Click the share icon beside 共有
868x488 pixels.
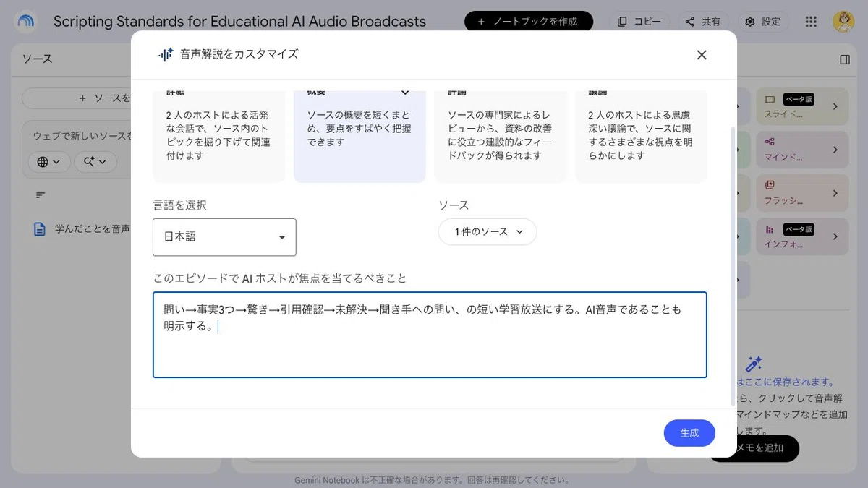coord(689,22)
